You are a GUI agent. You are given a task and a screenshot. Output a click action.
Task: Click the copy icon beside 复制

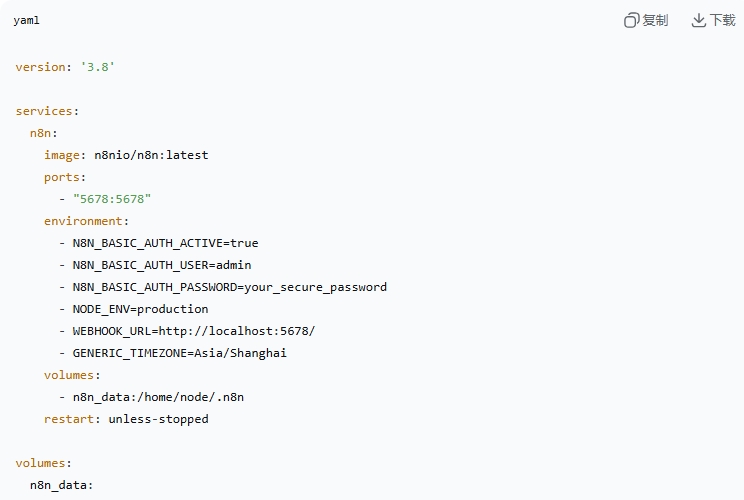pyautogui.click(x=632, y=20)
